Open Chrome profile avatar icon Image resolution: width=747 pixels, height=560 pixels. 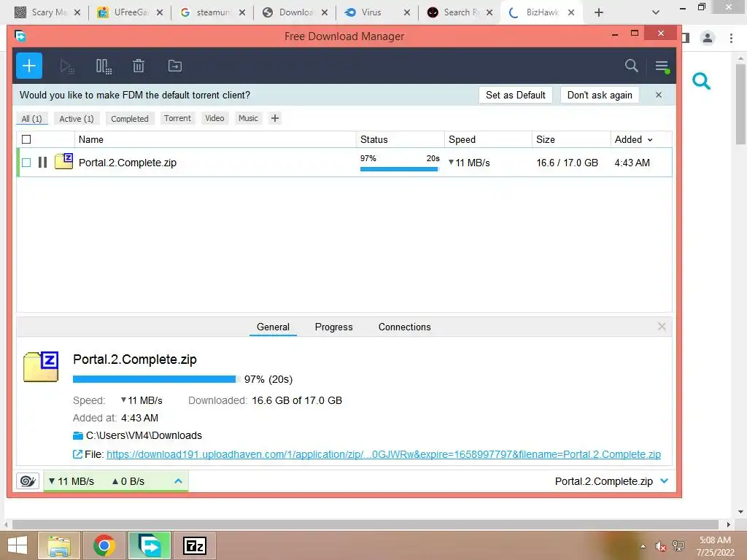click(708, 38)
